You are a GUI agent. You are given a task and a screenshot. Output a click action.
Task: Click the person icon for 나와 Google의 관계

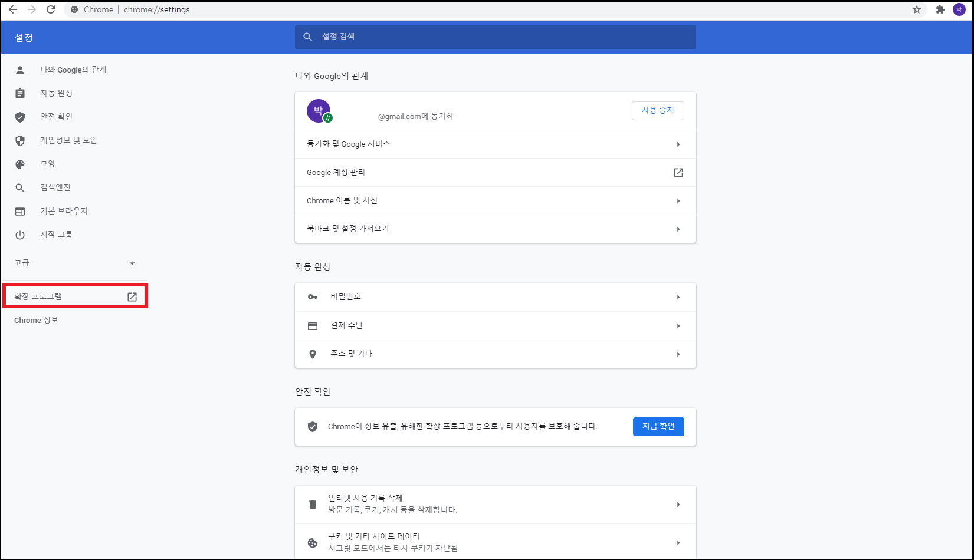(x=20, y=70)
